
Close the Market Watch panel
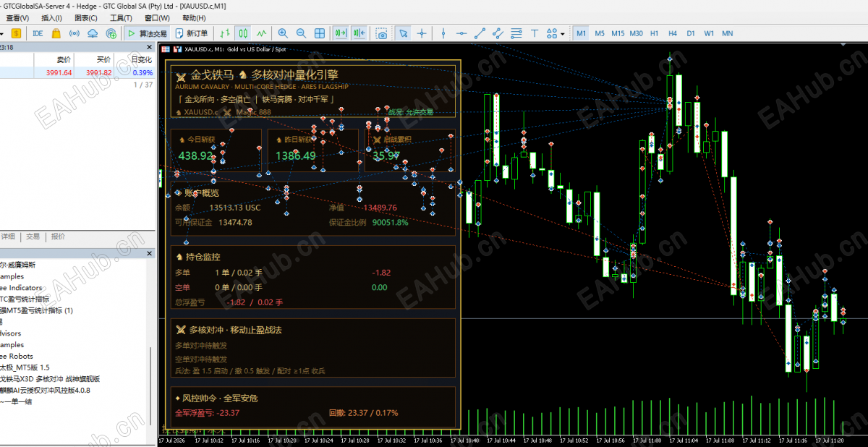click(150, 47)
